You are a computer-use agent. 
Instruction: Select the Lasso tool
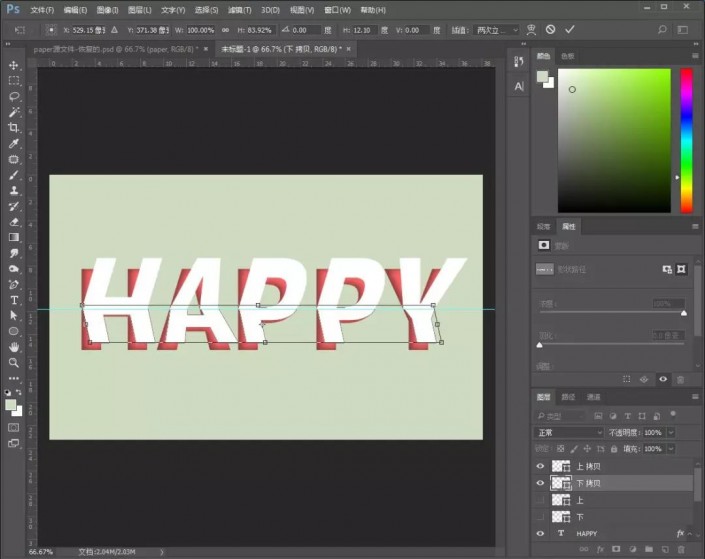pos(14,96)
